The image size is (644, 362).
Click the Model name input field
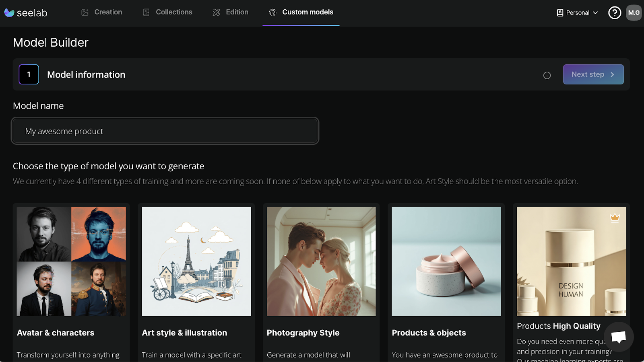[165, 131]
